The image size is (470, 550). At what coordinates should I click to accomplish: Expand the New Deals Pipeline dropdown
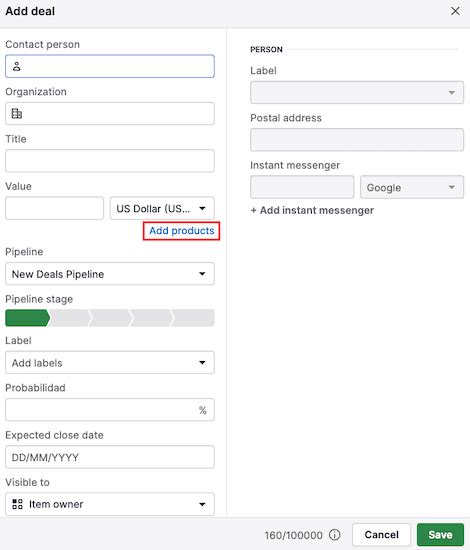[110, 274]
